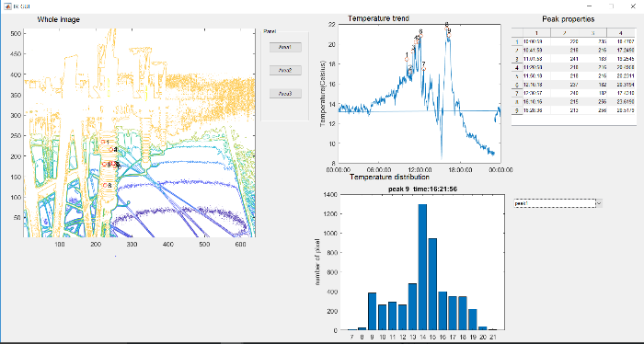Click the Whole image title

tap(59, 19)
